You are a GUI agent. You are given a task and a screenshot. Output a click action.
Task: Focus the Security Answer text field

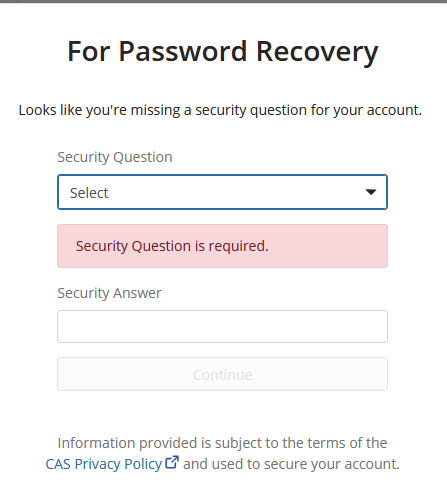[222, 326]
